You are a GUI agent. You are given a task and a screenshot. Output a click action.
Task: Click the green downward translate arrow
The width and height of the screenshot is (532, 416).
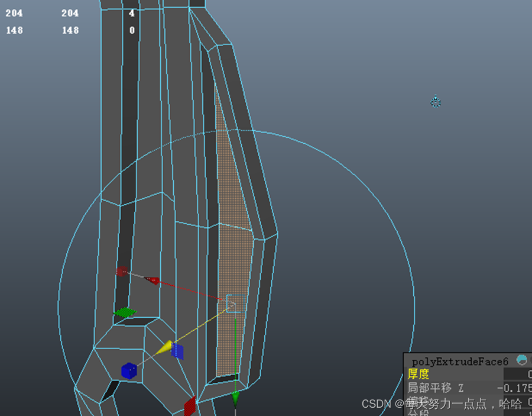point(235,398)
